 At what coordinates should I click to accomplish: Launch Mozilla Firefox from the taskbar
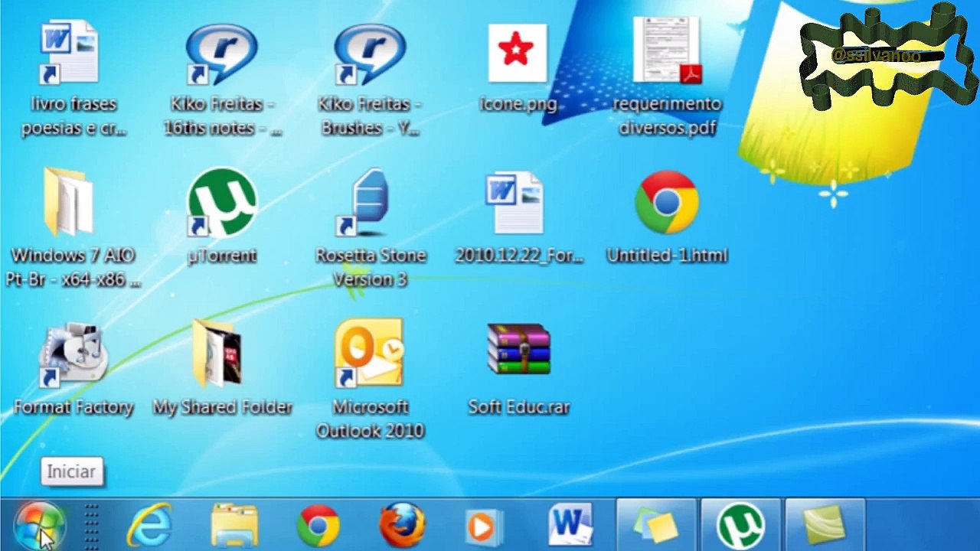coord(403,526)
